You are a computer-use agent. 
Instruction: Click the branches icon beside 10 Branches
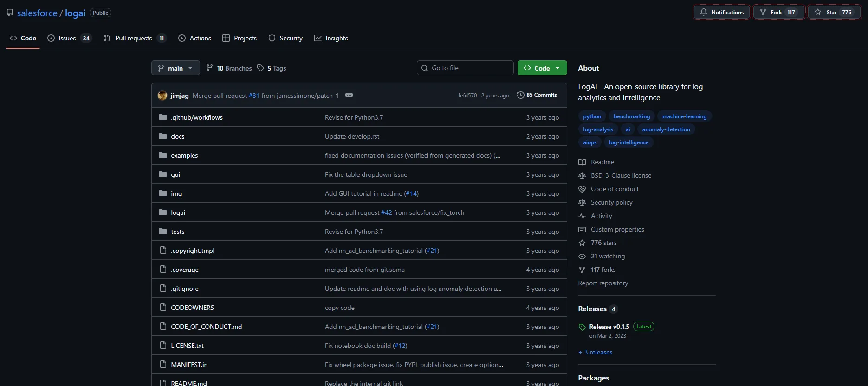click(210, 68)
